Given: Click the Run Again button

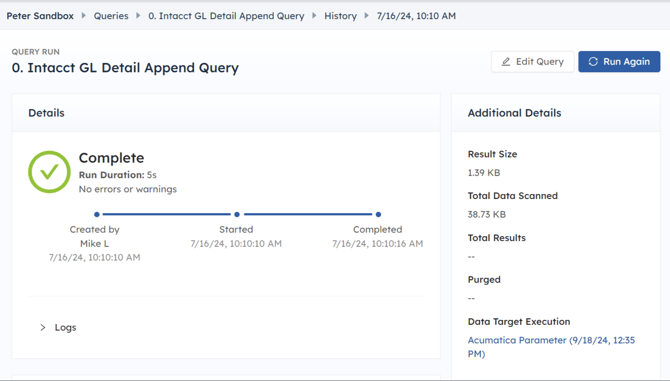Looking at the screenshot, I should click(619, 62).
